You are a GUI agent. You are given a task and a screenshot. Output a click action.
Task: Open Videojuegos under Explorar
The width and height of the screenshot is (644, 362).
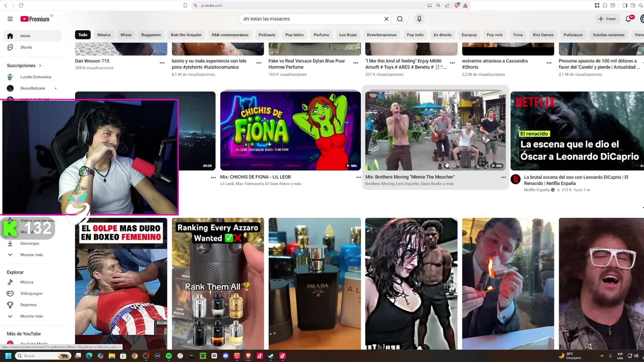[x=33, y=294]
